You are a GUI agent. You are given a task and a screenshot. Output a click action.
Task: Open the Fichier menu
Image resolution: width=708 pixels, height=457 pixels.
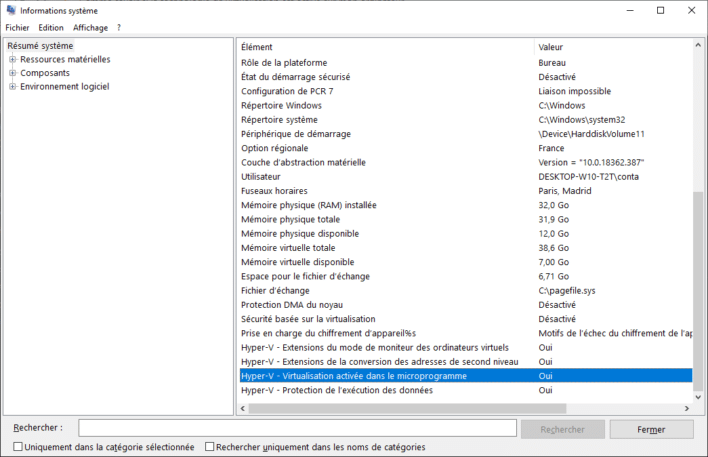pyautogui.click(x=17, y=28)
